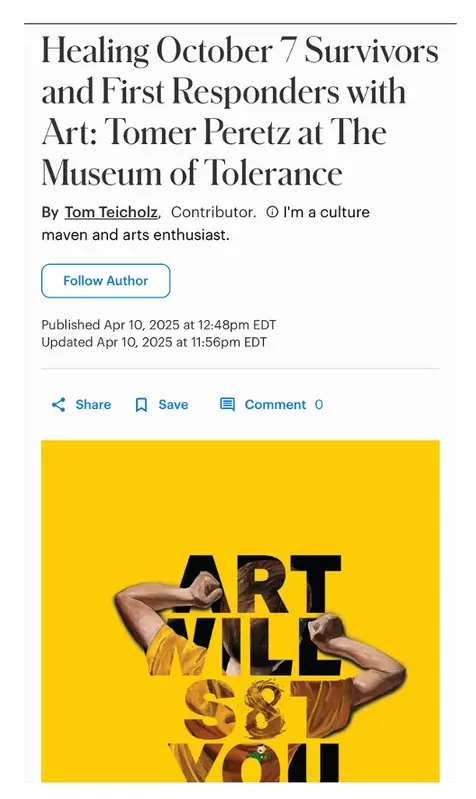Click the article headline about Tomer Peretz

pos(240,112)
